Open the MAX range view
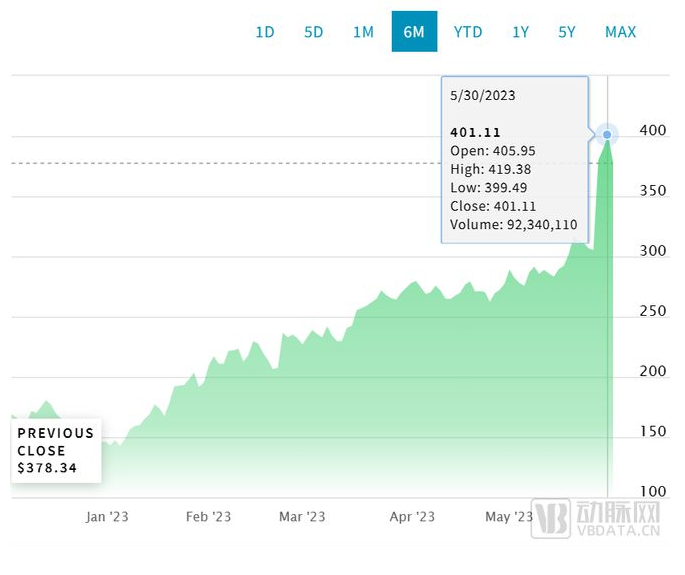Screen dimensions: 685x575 620,32
